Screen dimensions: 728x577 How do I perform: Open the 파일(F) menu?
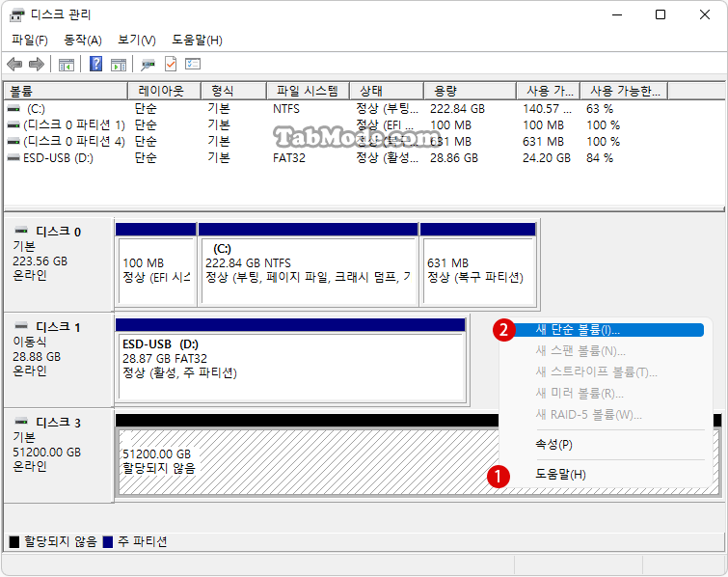tap(29, 41)
